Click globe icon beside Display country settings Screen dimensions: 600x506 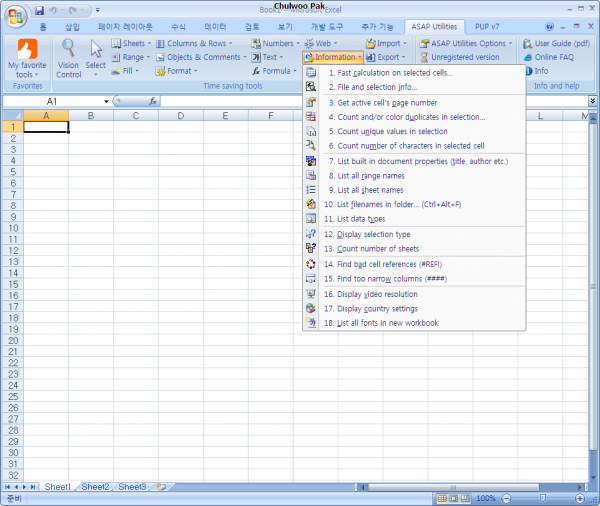point(311,308)
